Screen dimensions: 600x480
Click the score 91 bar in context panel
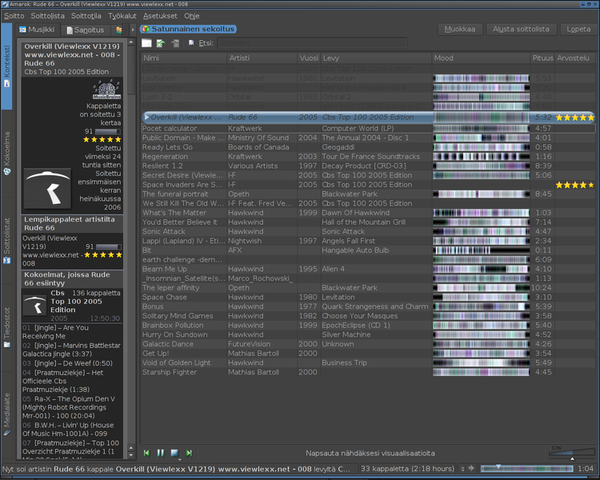point(108,131)
